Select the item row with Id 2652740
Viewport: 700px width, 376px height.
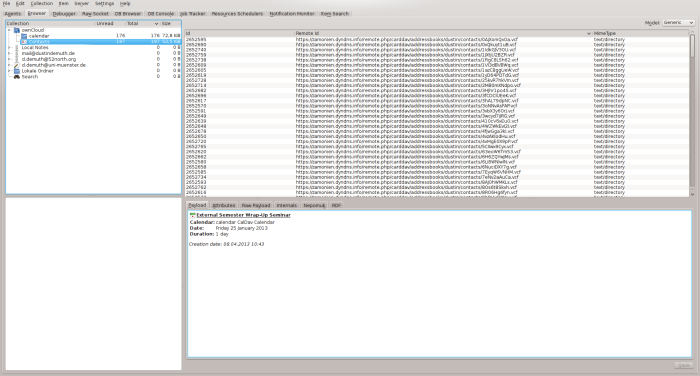click(x=437, y=50)
